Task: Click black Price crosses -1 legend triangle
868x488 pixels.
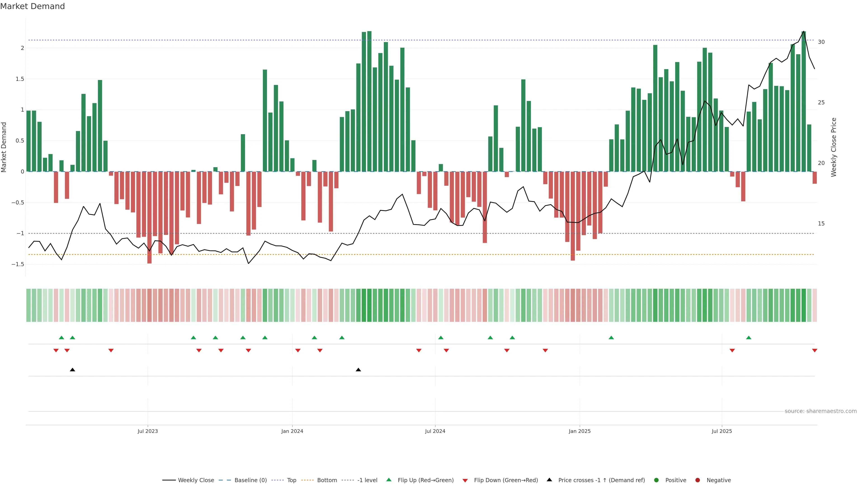Action: point(549,480)
